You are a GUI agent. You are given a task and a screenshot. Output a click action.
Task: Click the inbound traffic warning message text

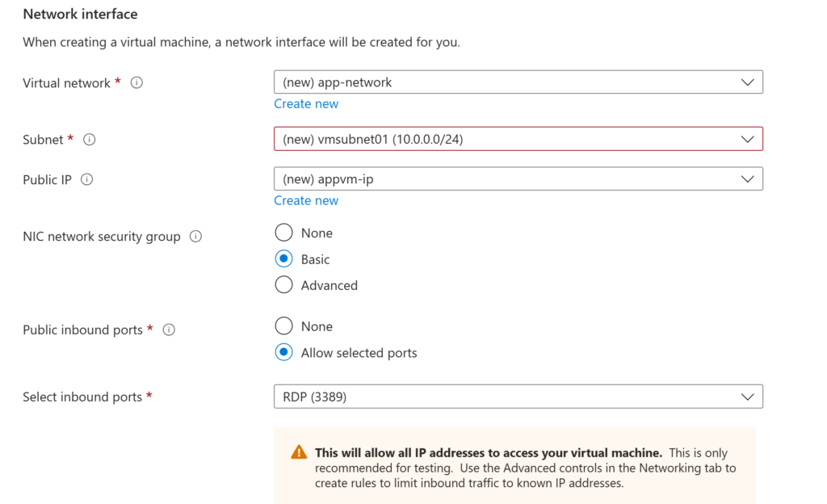(525, 468)
